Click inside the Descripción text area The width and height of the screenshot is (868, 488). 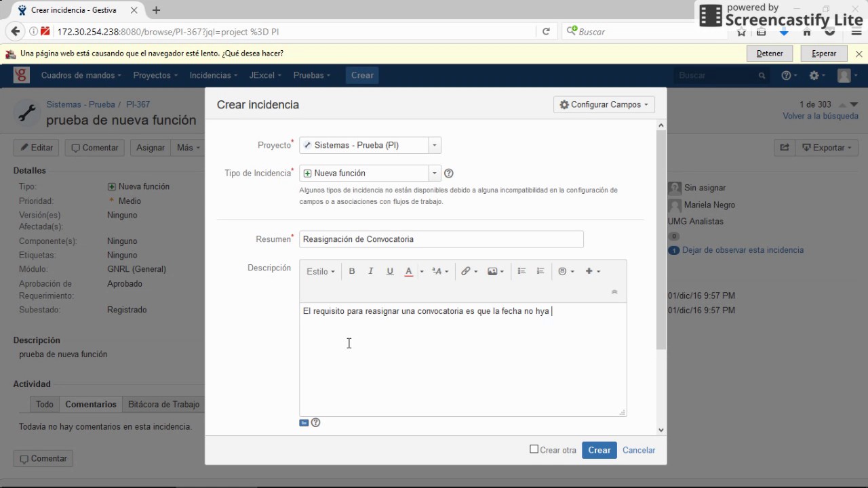tap(463, 359)
